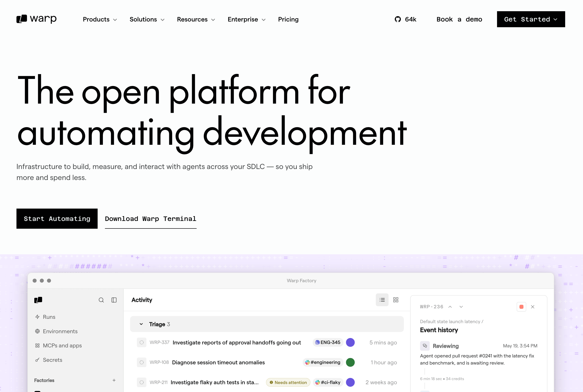The height and width of the screenshot is (392, 583).
Task: Go to previous item with up chevron
Action: tap(450, 307)
